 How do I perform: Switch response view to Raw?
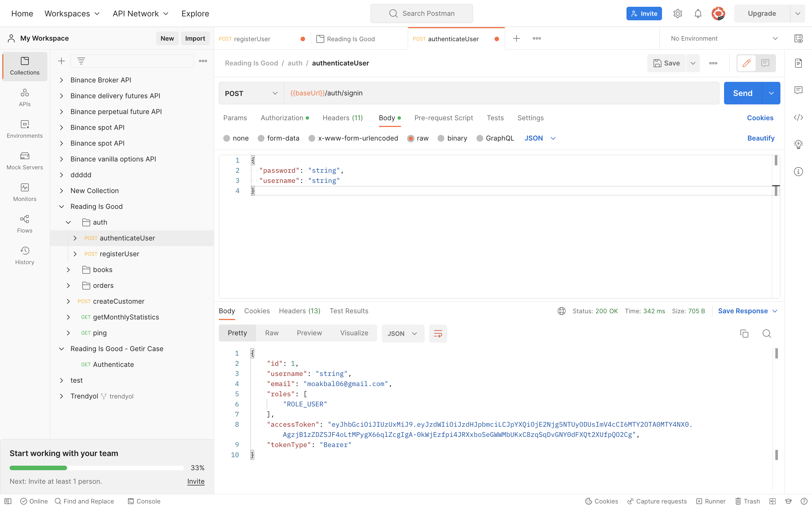point(272,333)
